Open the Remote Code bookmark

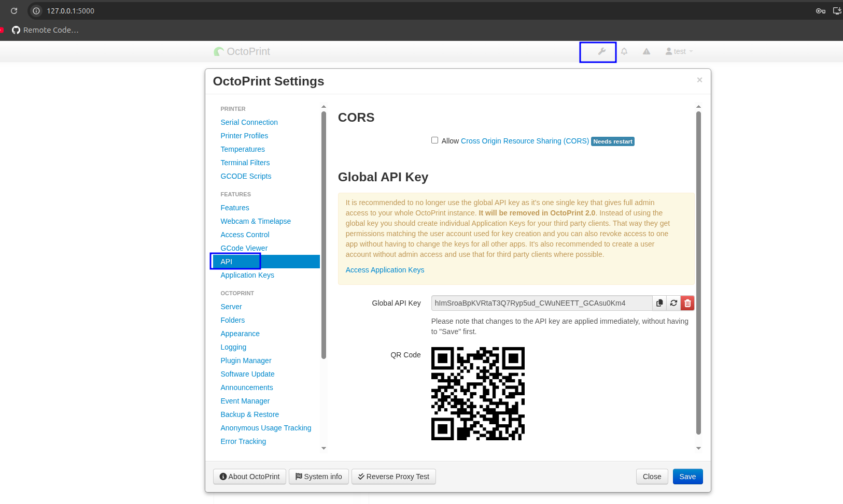45,30
